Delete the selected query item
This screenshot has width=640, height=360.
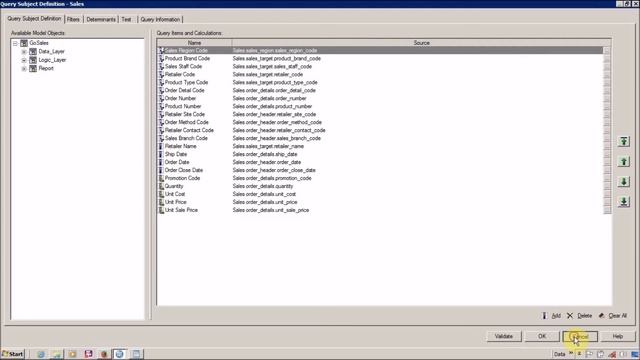(580, 316)
